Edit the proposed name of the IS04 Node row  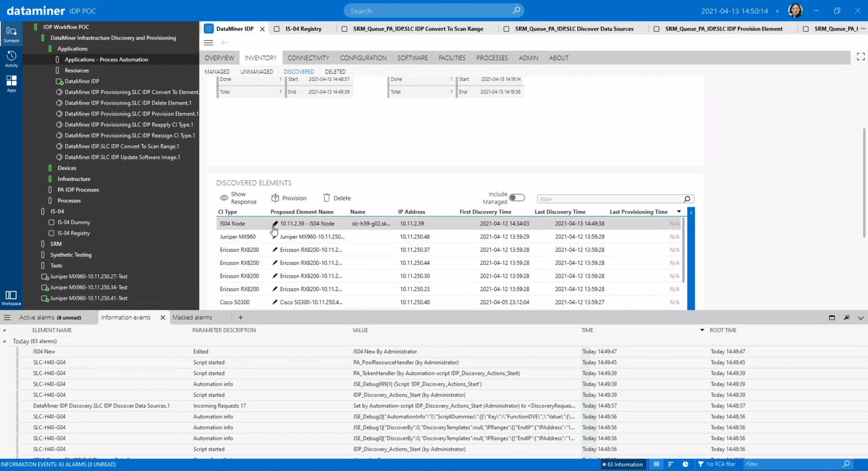coord(275,224)
